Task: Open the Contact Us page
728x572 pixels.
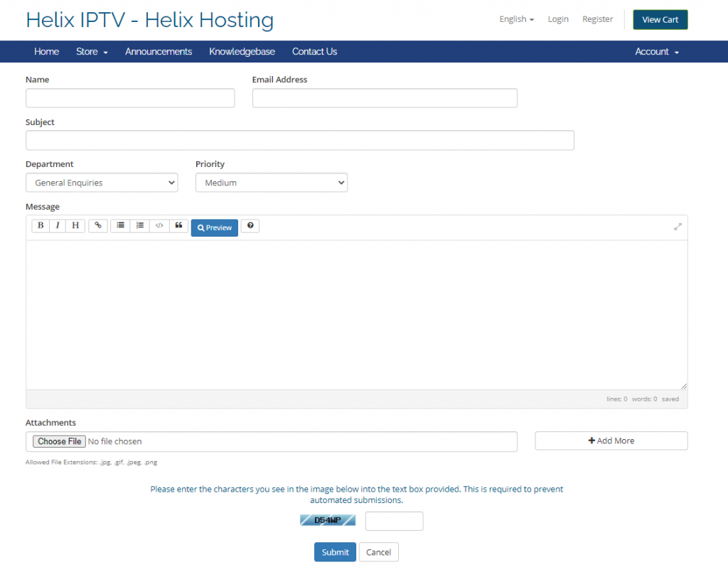Action: (x=314, y=51)
